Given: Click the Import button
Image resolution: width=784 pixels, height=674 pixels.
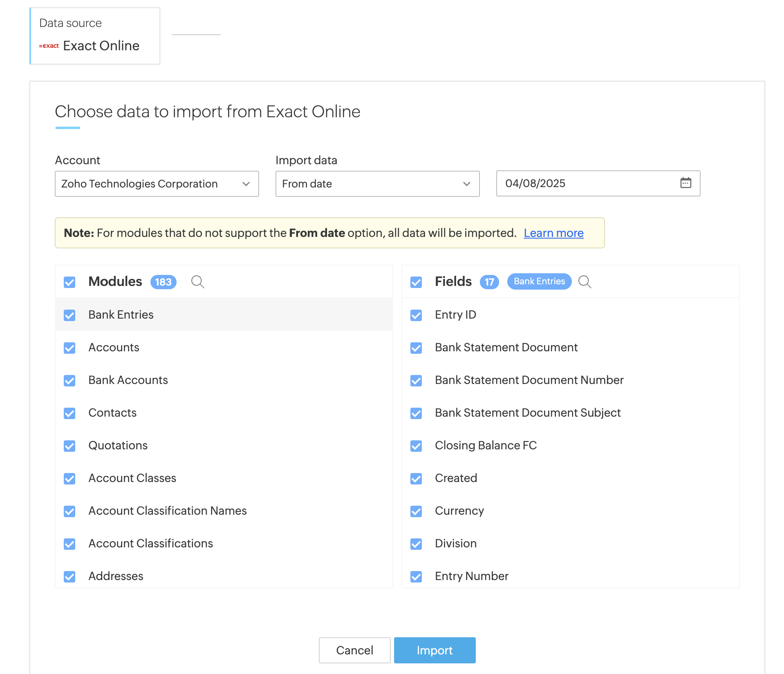Looking at the screenshot, I should tap(434, 650).
